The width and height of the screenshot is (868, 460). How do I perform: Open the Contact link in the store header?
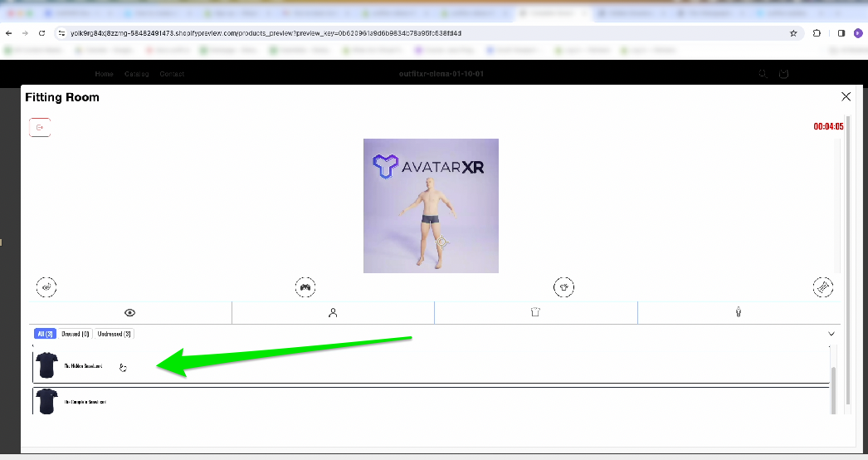pos(172,74)
